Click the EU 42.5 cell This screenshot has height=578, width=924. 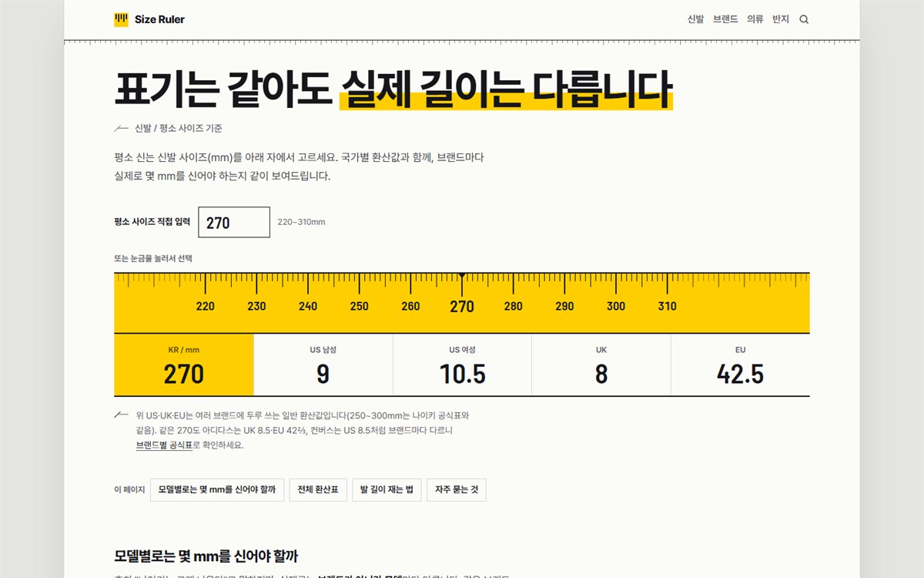741,365
